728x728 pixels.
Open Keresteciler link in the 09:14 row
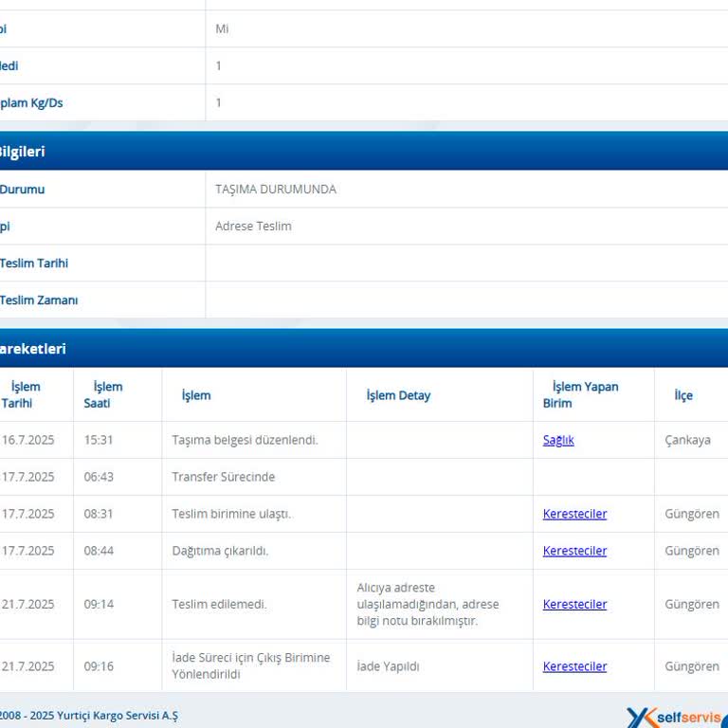pyautogui.click(x=574, y=604)
